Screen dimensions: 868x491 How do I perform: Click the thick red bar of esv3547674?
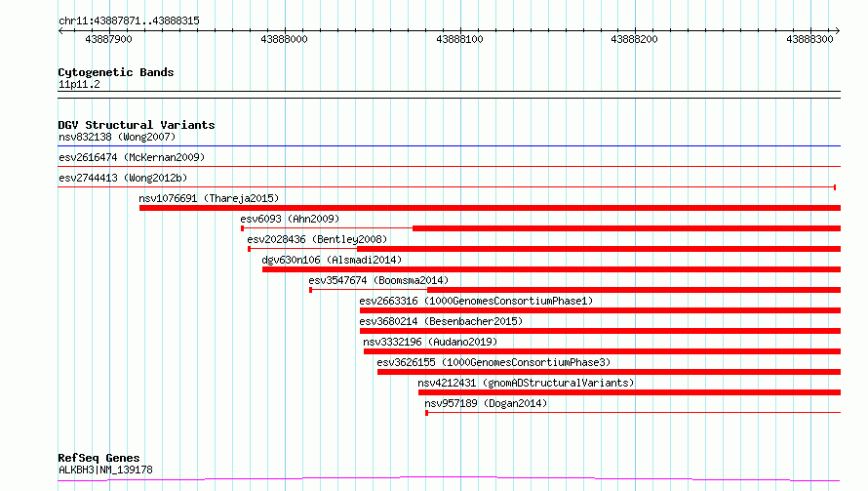point(634,290)
